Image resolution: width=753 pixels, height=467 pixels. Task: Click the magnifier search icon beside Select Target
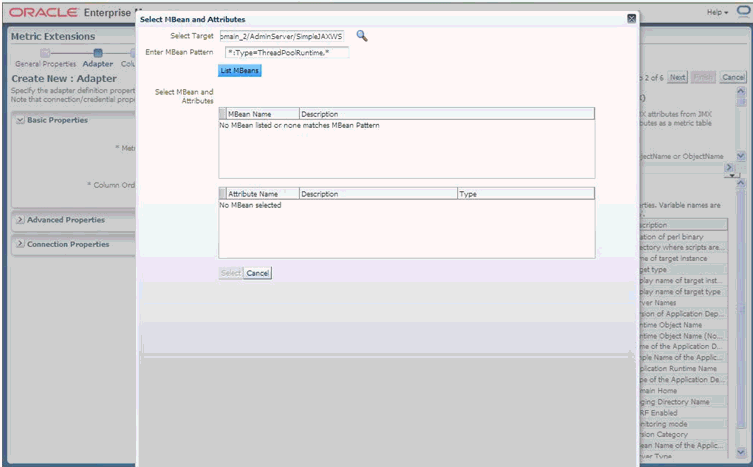[x=362, y=36]
